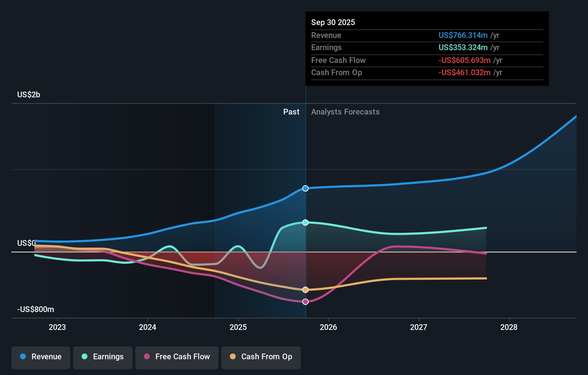Image resolution: width=588 pixels, height=375 pixels.
Task: Select the Revenue data point marker on chart
Action: (305, 188)
